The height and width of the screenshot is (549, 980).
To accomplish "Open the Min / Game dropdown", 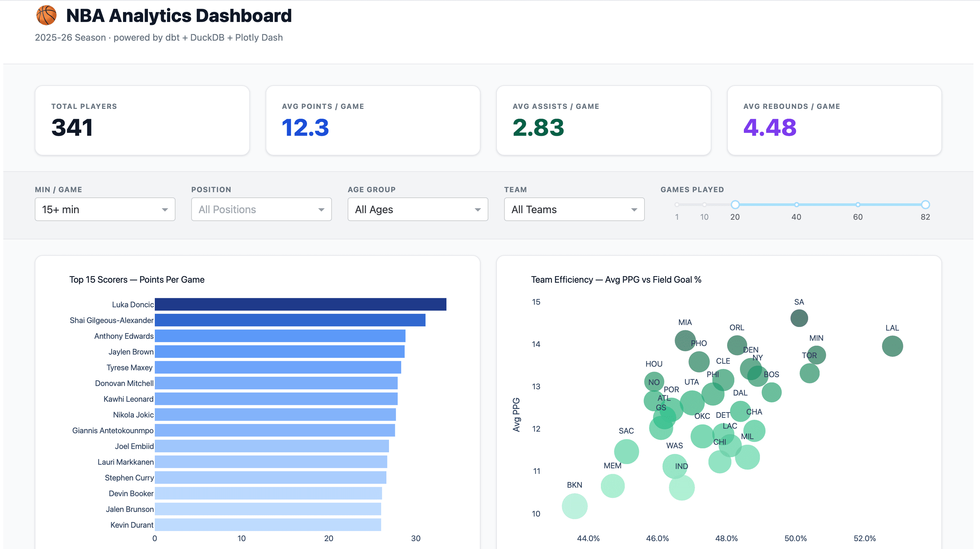I will [x=105, y=209].
